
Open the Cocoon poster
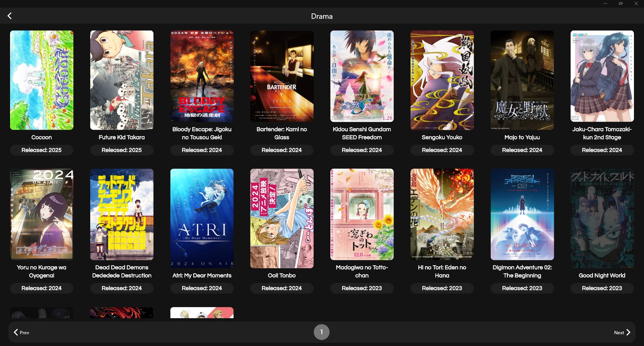pyautogui.click(x=42, y=80)
